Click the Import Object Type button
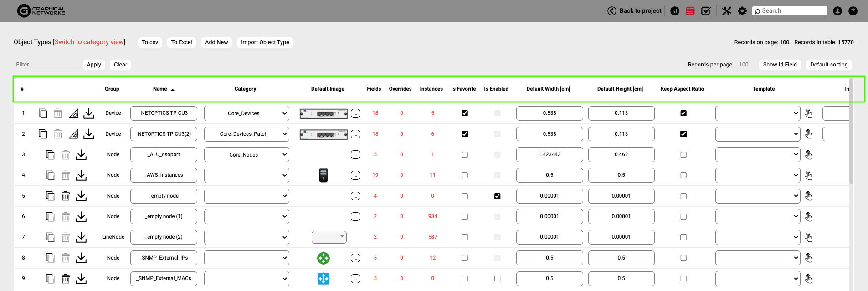 [x=265, y=42]
